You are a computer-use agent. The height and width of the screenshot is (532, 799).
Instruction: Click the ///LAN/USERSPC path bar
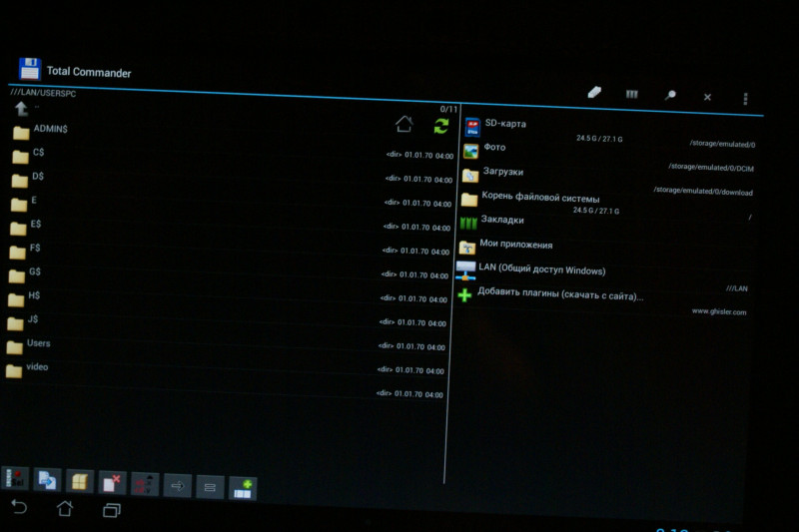pos(43,93)
